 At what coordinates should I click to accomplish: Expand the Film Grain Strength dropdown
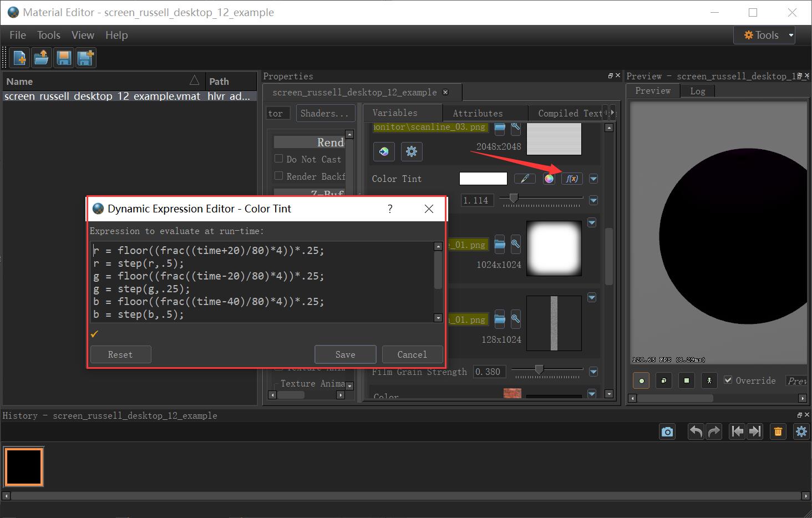point(593,372)
